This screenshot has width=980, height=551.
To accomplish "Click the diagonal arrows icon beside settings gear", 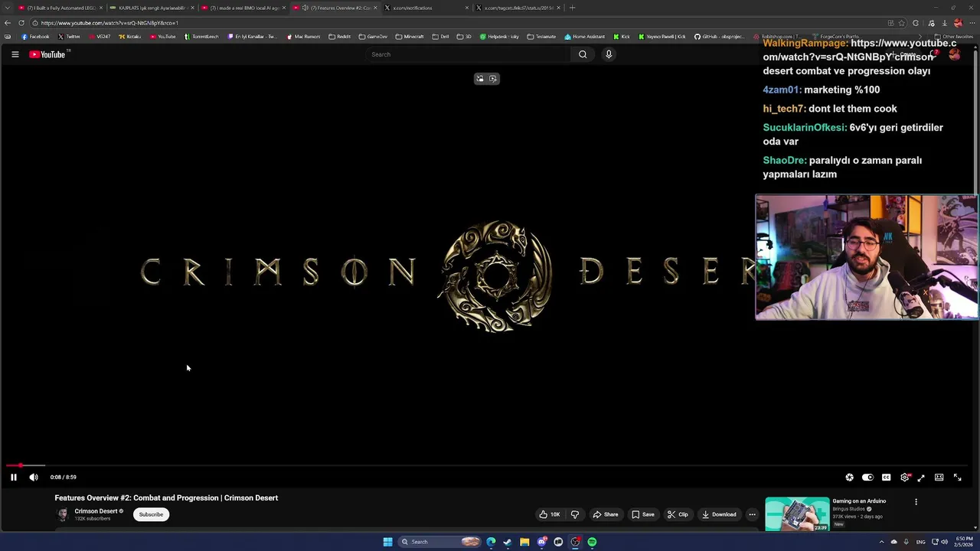I will click(921, 478).
